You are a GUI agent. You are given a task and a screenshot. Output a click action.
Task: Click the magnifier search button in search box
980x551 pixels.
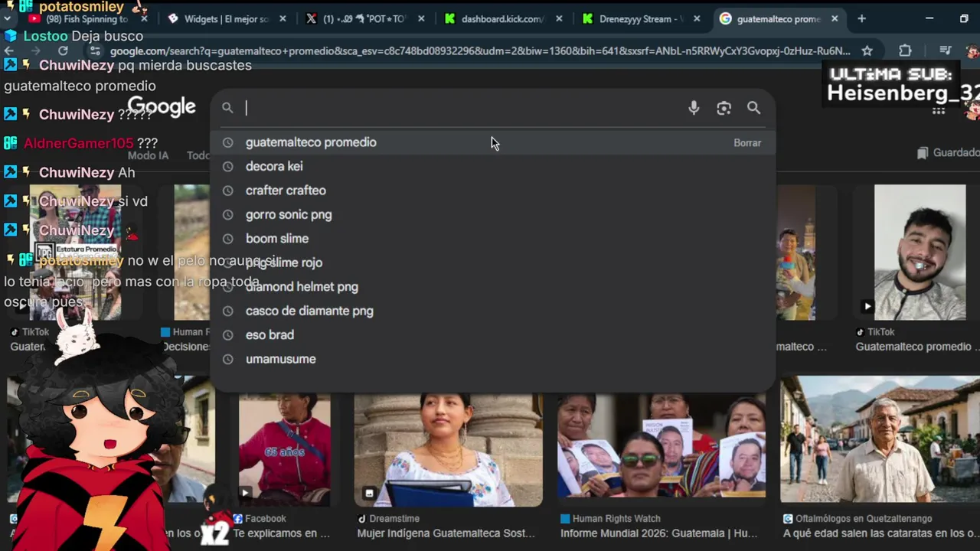[753, 108]
